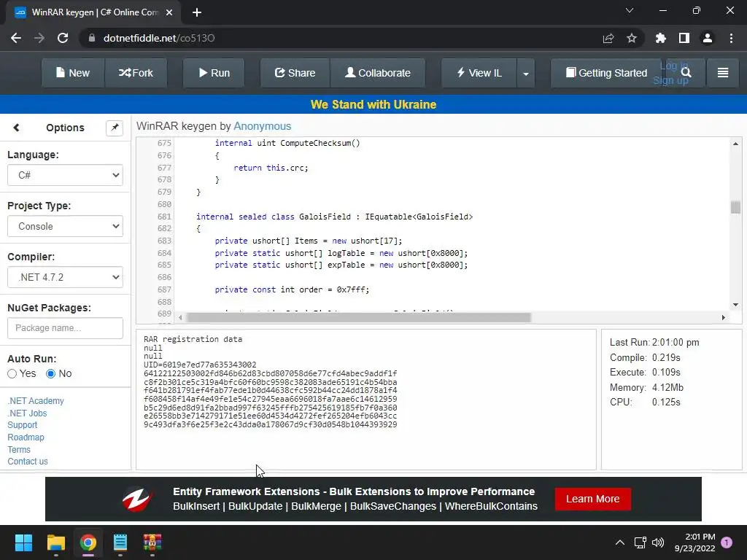Screen dimensions: 747x560
Task: Click Learn More in the ad banner
Action: click(592, 499)
